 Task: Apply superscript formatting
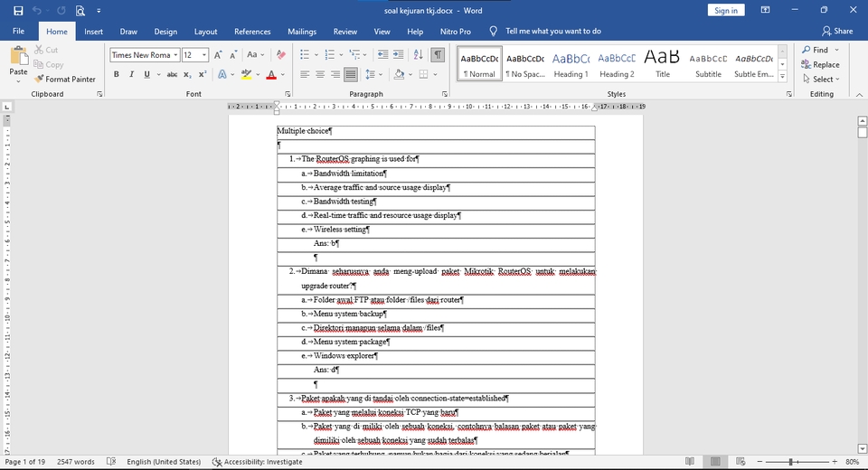tap(203, 74)
